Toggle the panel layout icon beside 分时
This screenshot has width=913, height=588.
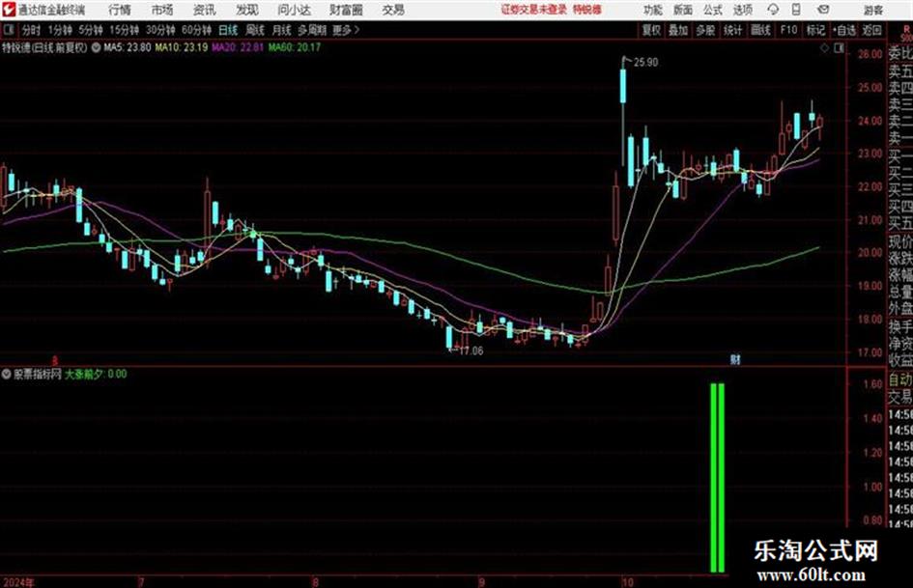8,30
